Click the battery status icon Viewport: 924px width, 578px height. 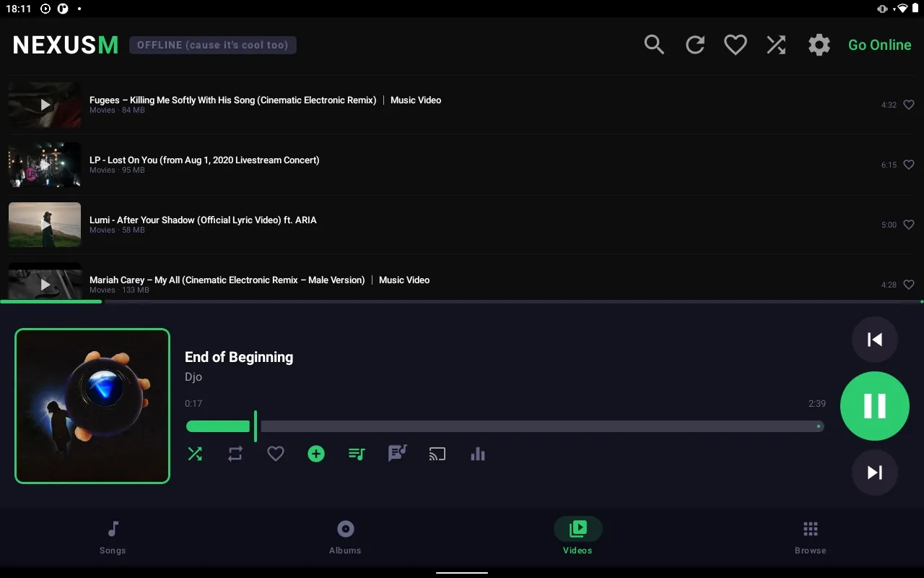[915, 9]
